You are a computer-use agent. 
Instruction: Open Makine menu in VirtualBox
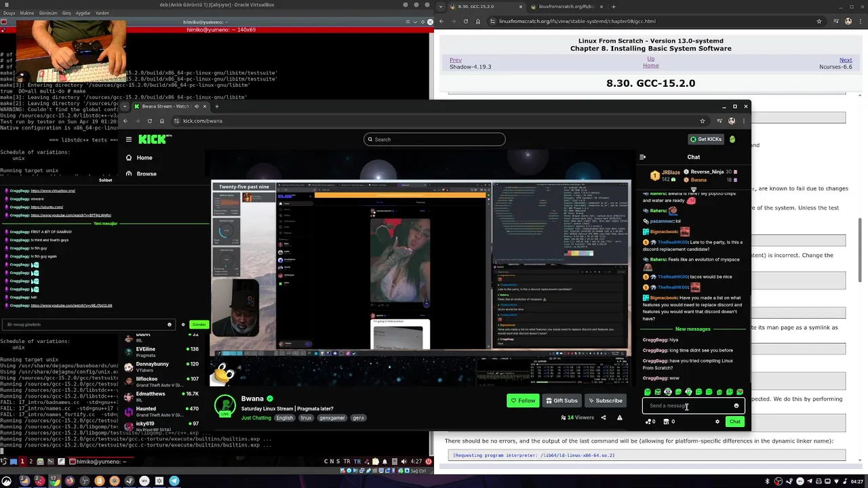(x=27, y=13)
